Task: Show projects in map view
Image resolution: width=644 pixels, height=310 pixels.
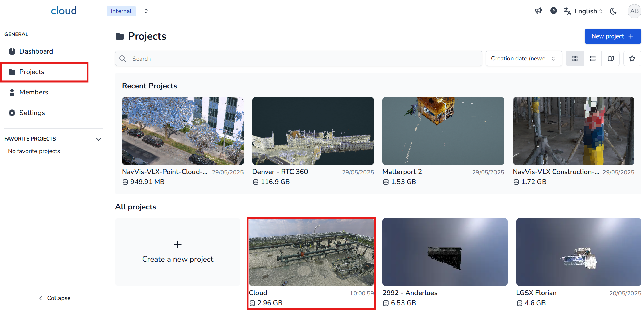Action: [611, 59]
